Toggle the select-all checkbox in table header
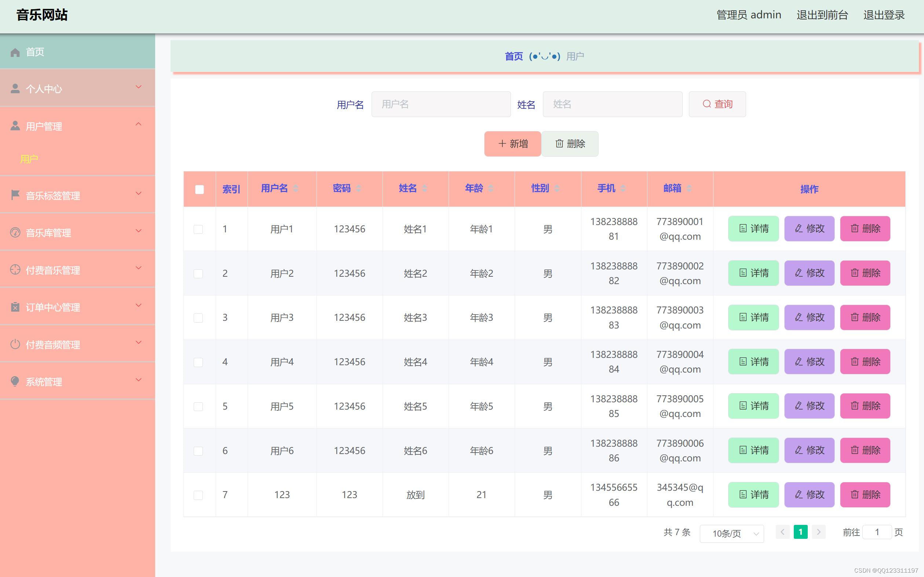The image size is (924, 577). pyautogui.click(x=200, y=189)
